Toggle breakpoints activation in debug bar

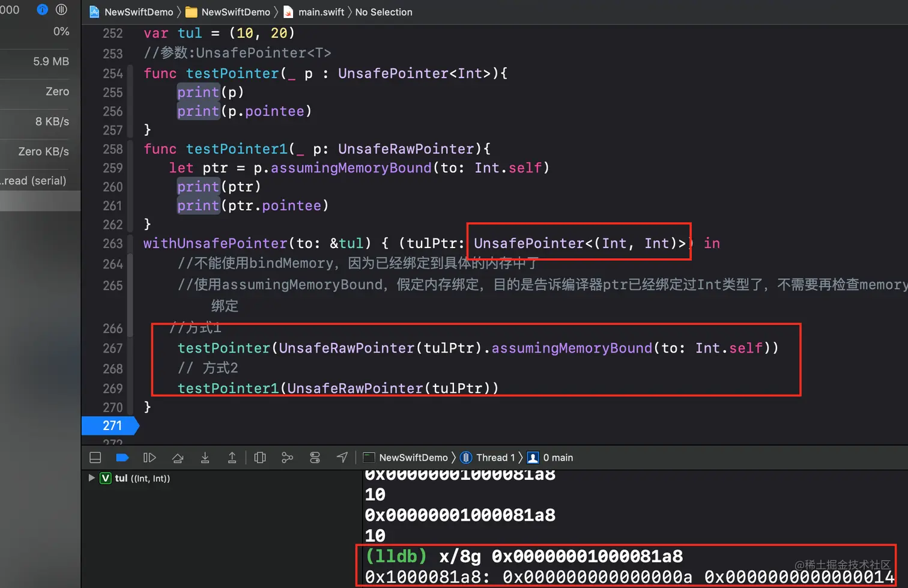pyautogui.click(x=122, y=458)
